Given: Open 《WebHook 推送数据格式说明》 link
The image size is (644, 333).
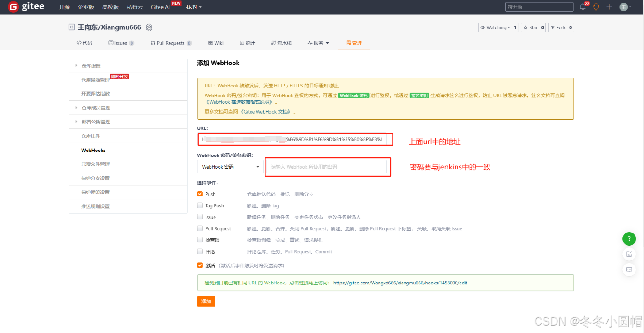Looking at the screenshot, I should click(239, 102).
